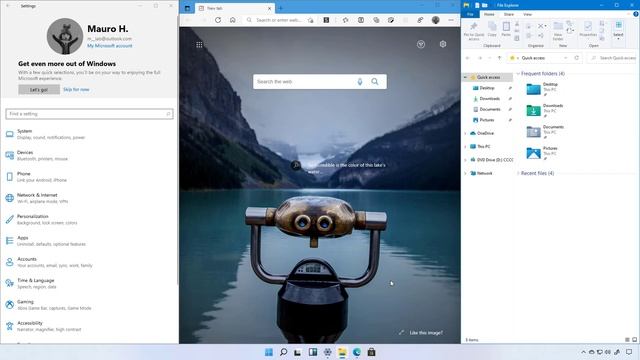The image size is (640, 360).
Task: Open Downloads in frequent folders
Action: [x=545, y=110]
